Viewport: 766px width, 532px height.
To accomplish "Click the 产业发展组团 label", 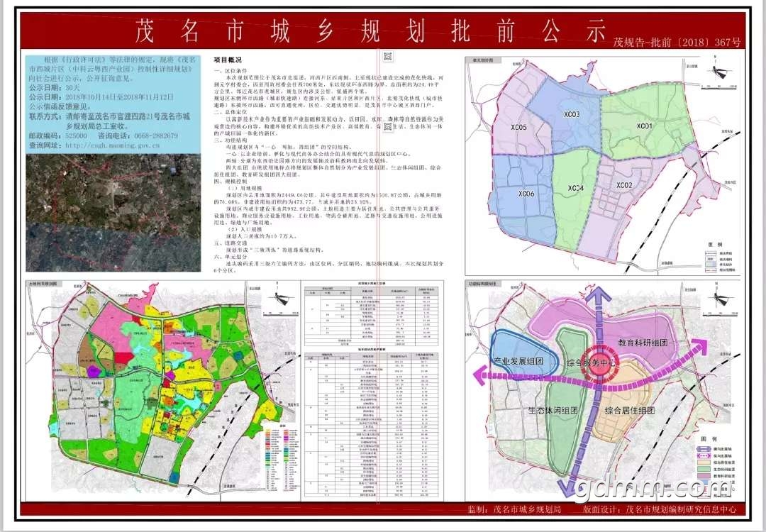I will click(518, 361).
